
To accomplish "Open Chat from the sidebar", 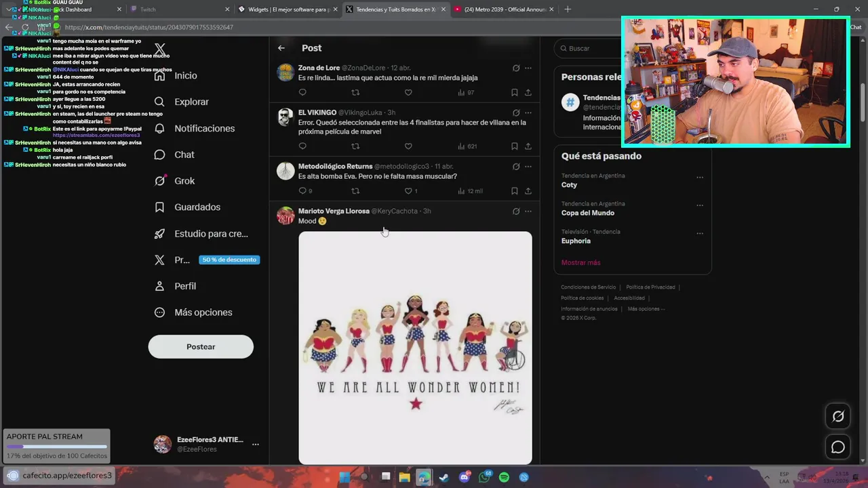I will [x=174, y=155].
